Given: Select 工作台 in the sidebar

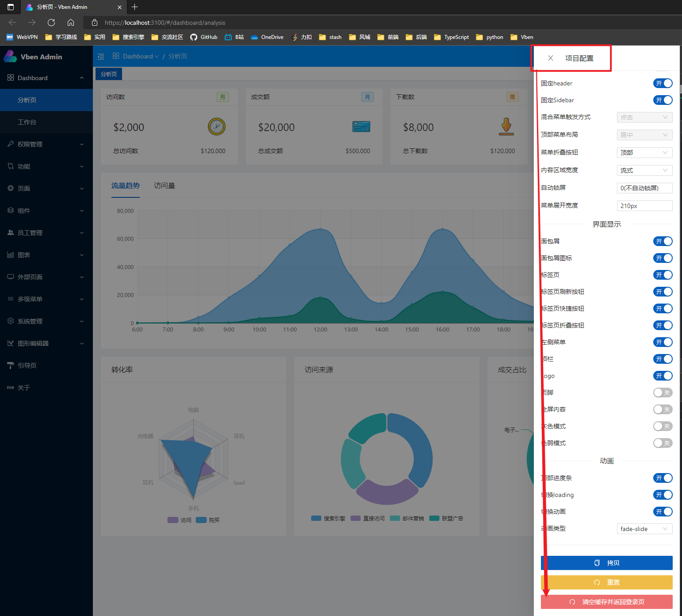Looking at the screenshot, I should (46, 122).
